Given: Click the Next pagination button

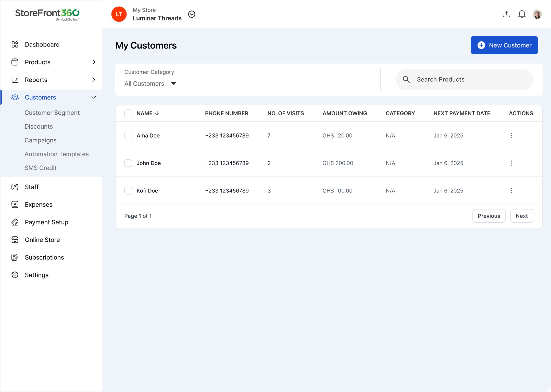Looking at the screenshot, I should (521, 216).
